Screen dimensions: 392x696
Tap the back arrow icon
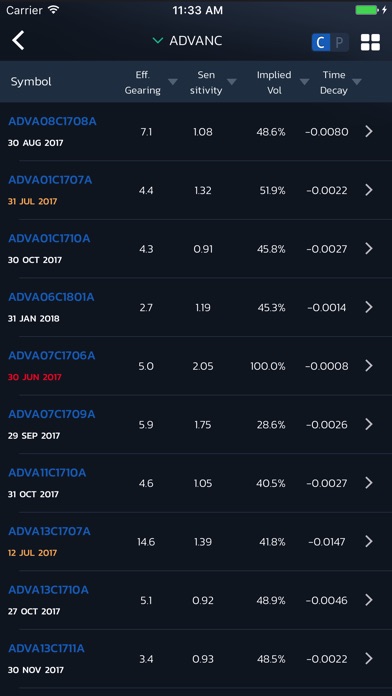(x=18, y=41)
